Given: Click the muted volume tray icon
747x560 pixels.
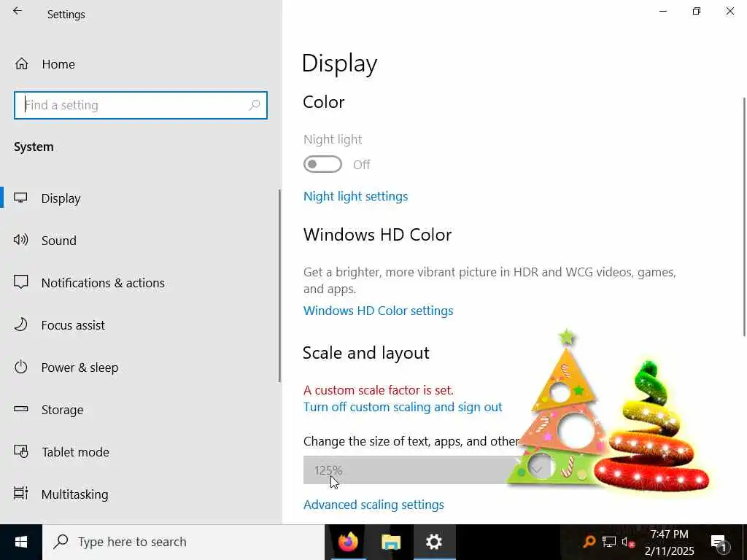Looking at the screenshot, I should click(x=628, y=542).
